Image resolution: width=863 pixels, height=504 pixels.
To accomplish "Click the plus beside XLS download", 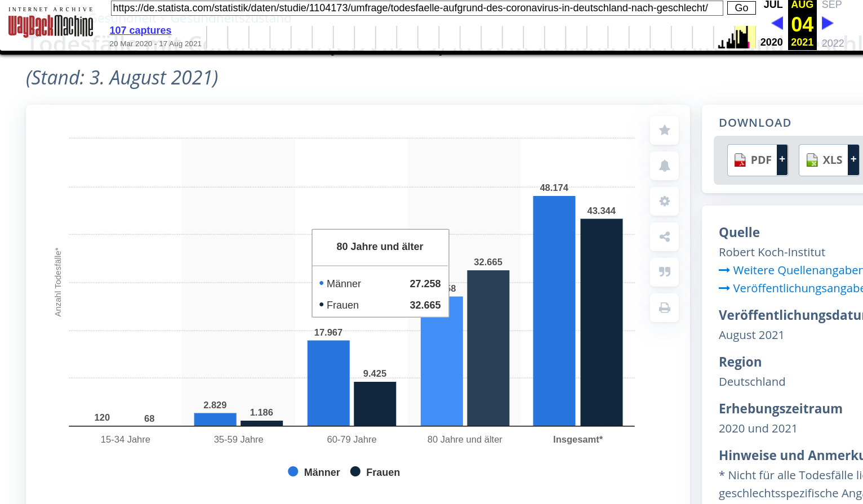I will (x=853, y=160).
